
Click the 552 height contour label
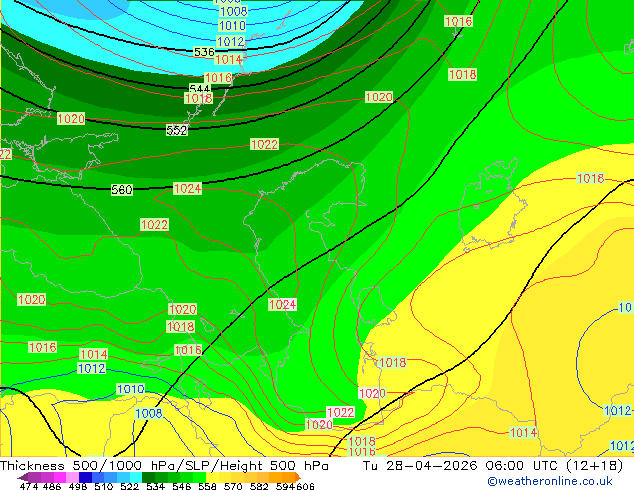[x=177, y=130]
